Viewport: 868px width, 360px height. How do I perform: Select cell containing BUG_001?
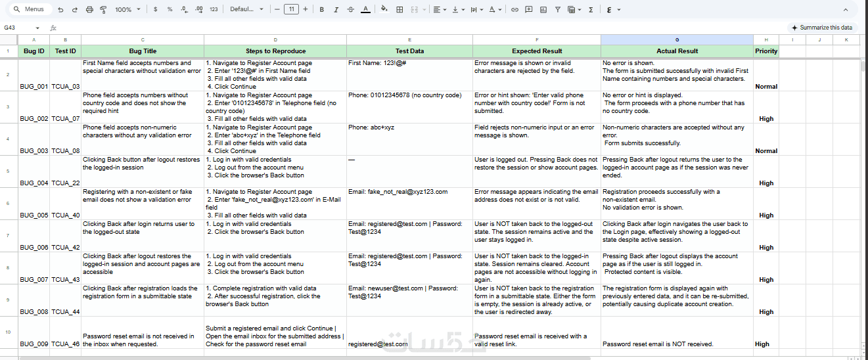34,75
